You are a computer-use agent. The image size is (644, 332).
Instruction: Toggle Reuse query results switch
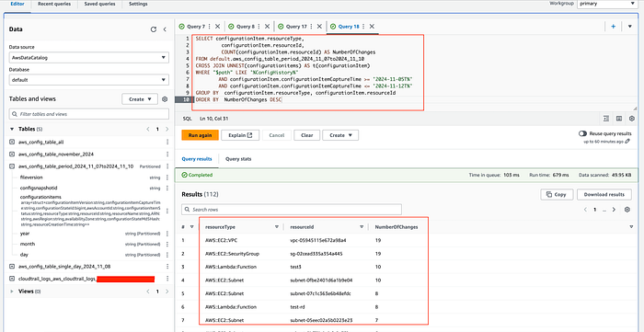point(582,133)
